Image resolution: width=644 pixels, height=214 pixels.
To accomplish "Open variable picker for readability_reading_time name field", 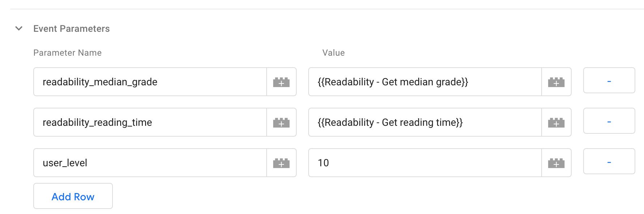I will (x=281, y=122).
